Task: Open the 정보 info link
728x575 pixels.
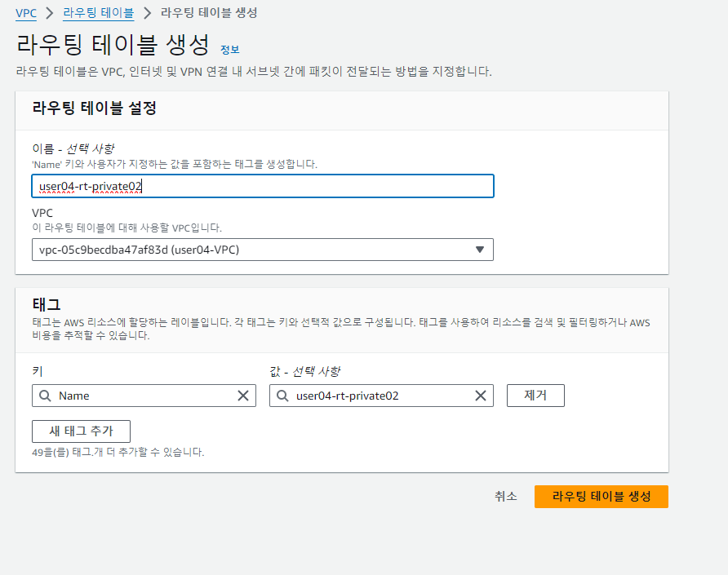Action: pos(230,50)
